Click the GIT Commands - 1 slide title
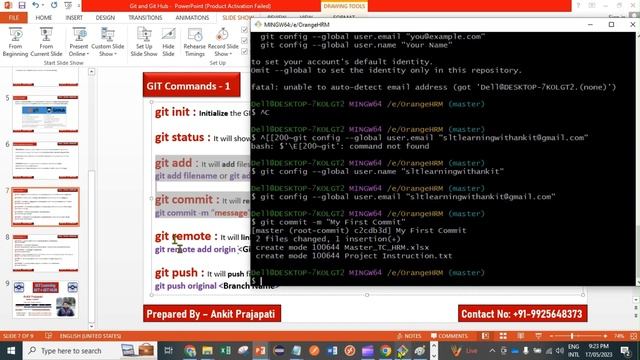The image size is (640, 360). coord(191,85)
